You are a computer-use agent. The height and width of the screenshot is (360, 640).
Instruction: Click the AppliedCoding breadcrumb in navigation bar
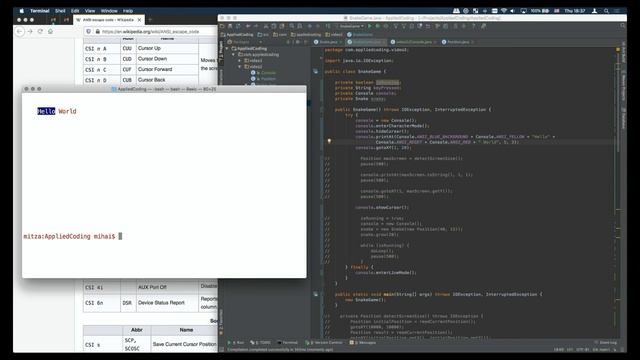click(237, 35)
